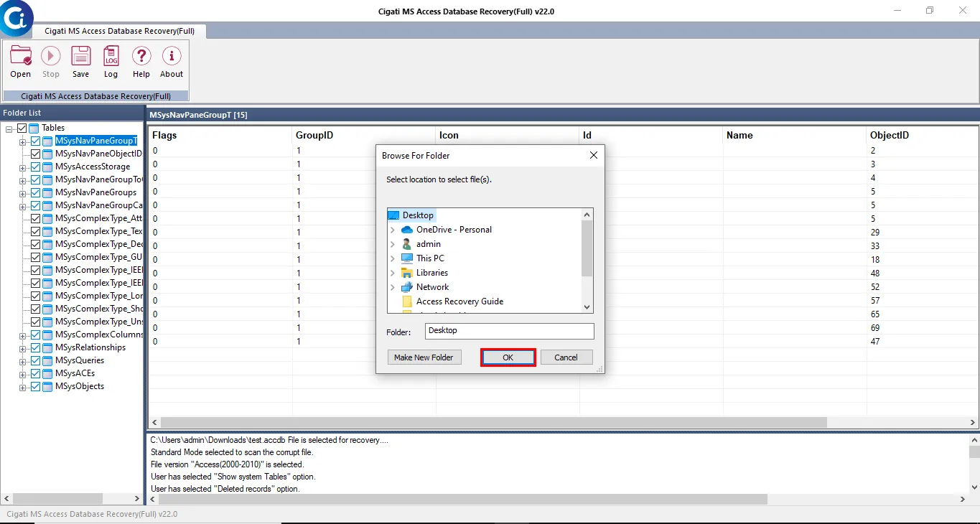The image size is (980, 524).
Task: Click the Access Recovery Guide folder icon
Action: [x=407, y=301]
